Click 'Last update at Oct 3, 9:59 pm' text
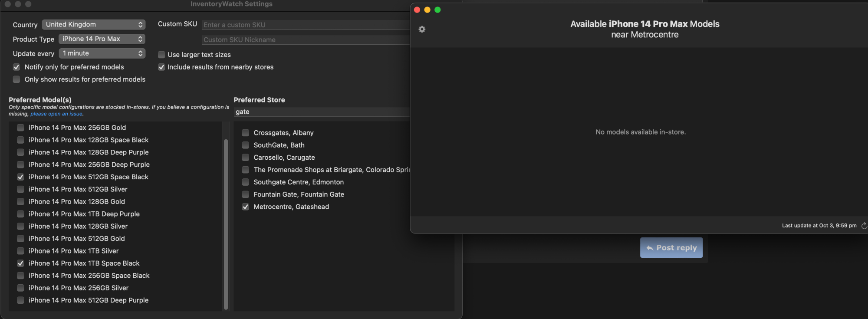Image resolution: width=868 pixels, height=319 pixels. [819, 226]
